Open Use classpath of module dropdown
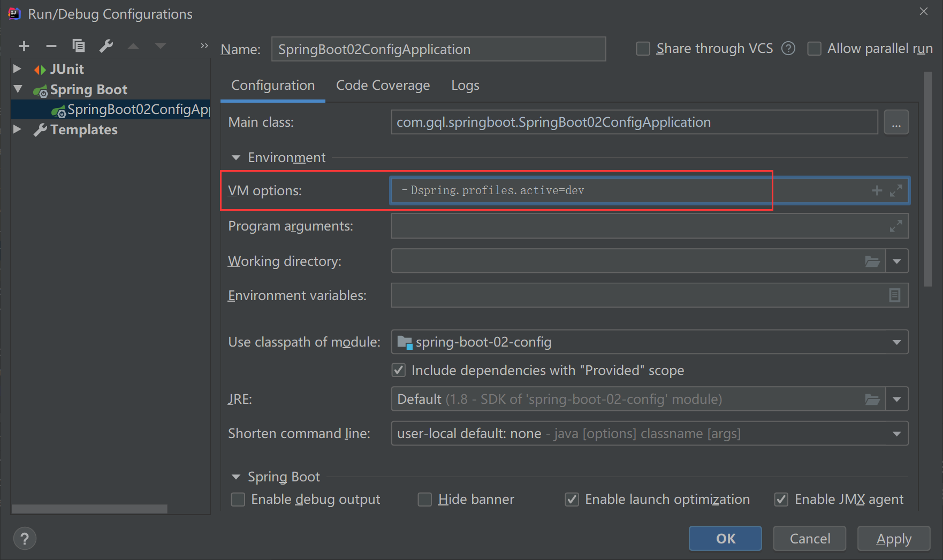The image size is (943, 560). click(x=896, y=342)
